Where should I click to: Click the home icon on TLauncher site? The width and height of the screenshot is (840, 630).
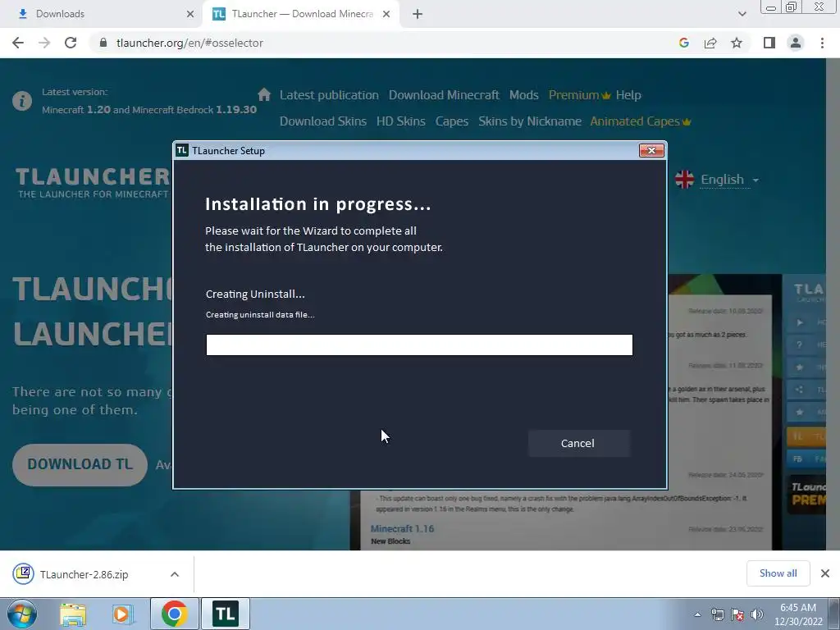[x=264, y=95]
